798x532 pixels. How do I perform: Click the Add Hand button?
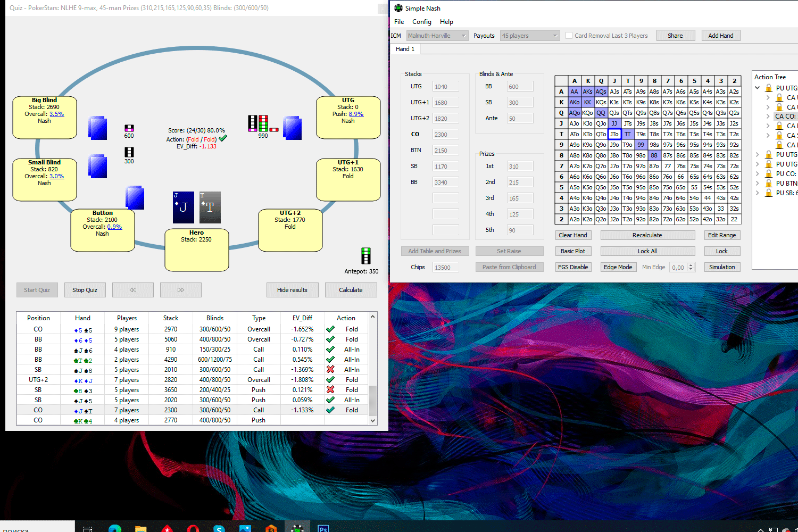click(x=721, y=36)
